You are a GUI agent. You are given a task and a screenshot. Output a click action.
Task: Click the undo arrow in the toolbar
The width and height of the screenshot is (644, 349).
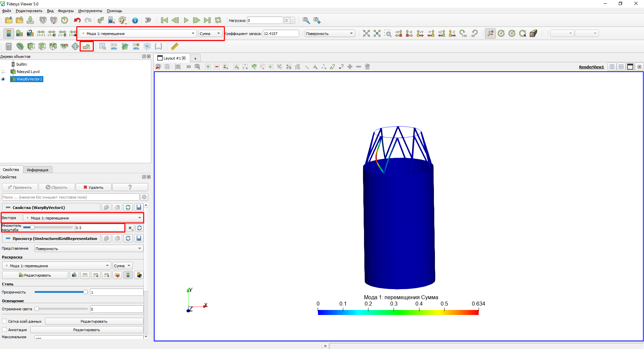point(77,20)
